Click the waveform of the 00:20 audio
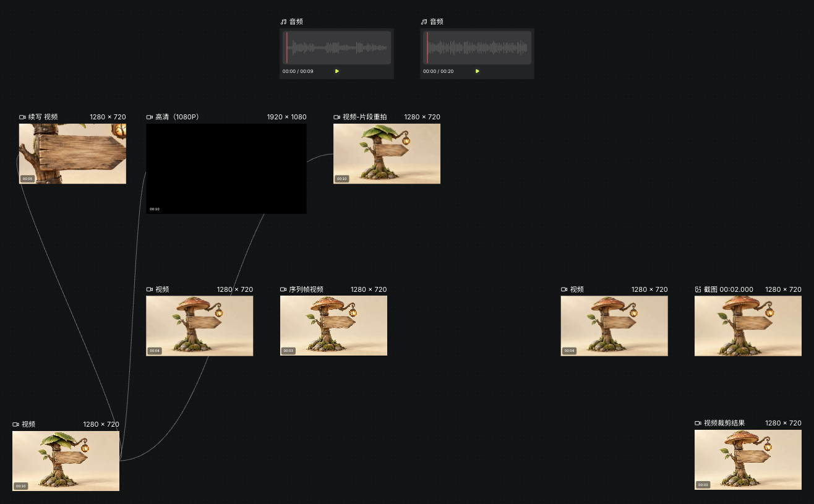This screenshot has height=504, width=814. point(477,48)
